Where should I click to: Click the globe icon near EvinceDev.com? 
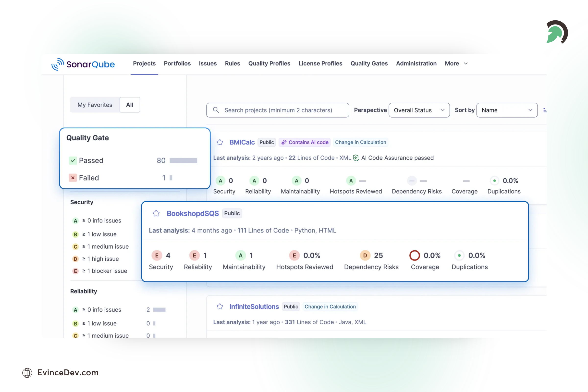pos(27,373)
